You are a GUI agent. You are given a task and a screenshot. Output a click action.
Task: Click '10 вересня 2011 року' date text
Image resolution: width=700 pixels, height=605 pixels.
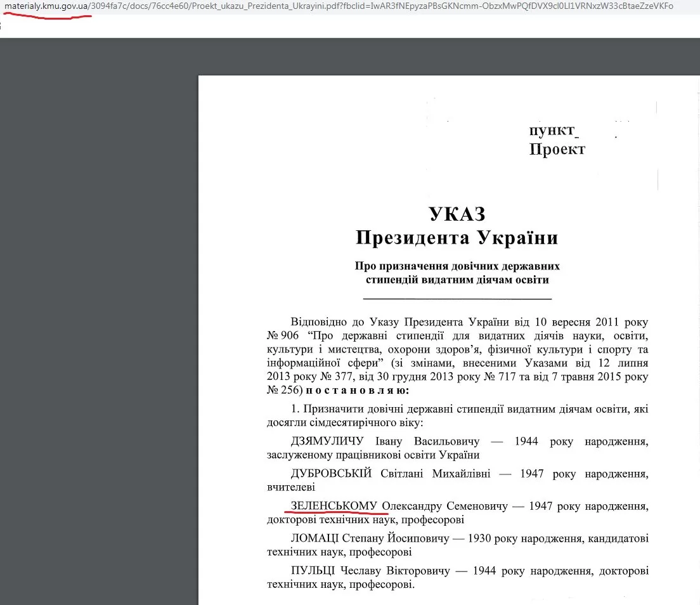point(592,322)
